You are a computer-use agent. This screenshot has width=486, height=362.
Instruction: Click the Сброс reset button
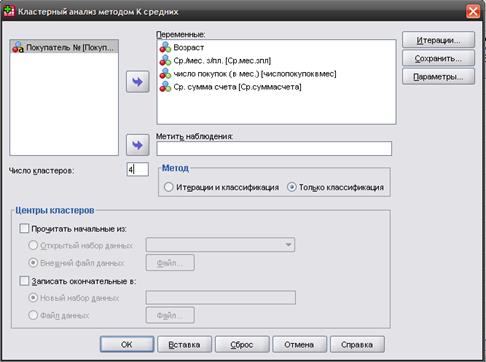coord(242,344)
